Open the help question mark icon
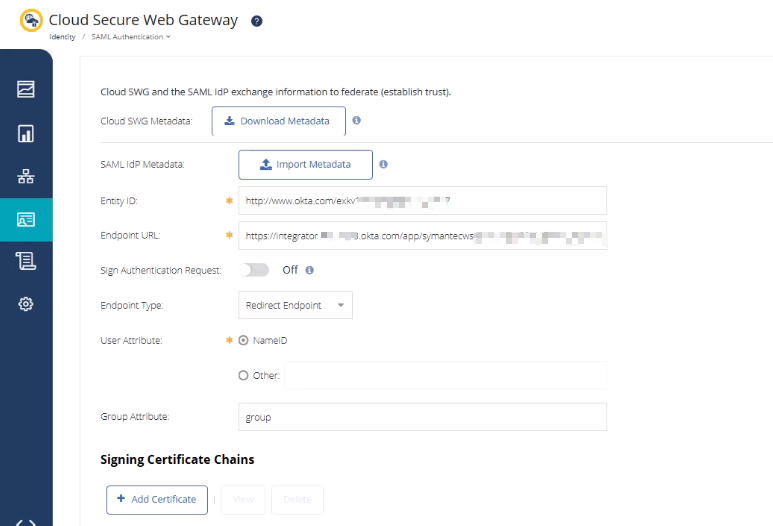 pos(256,21)
